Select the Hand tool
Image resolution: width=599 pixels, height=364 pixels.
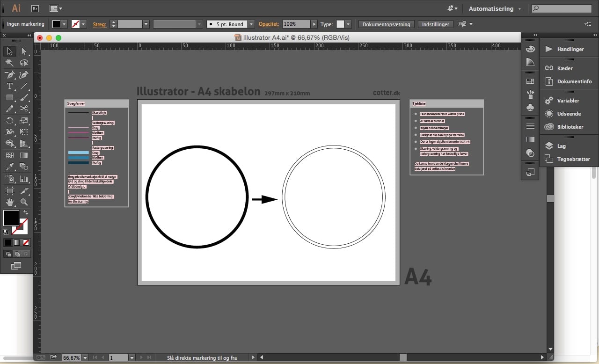(x=9, y=202)
